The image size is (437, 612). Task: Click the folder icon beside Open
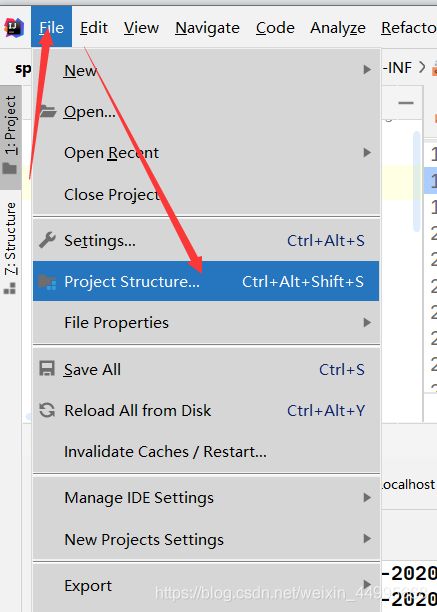click(48, 112)
